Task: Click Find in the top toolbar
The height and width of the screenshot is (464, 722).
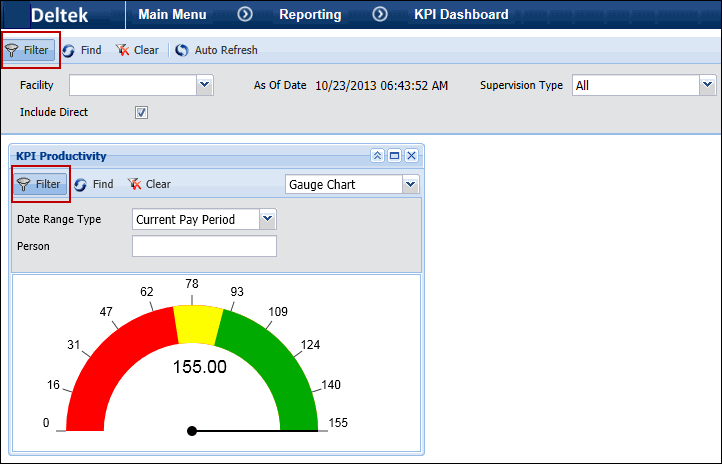Action: click(x=81, y=50)
